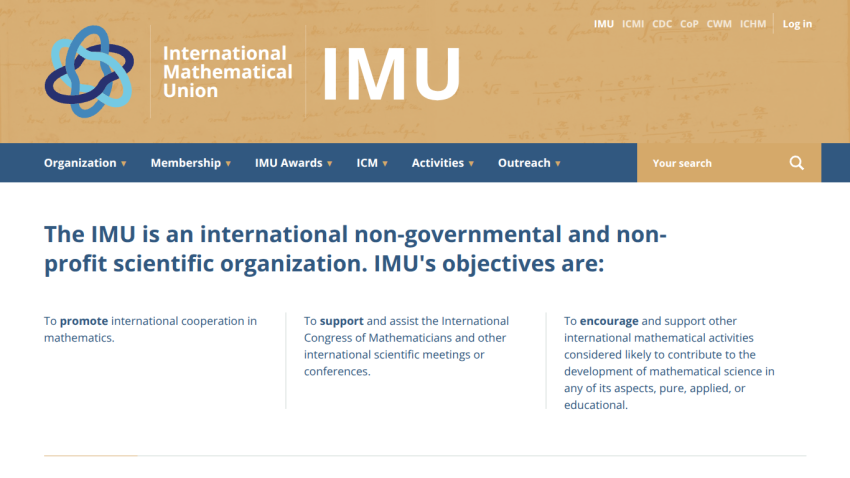
Task: Open the Organization dropdown menu
Action: (x=85, y=163)
